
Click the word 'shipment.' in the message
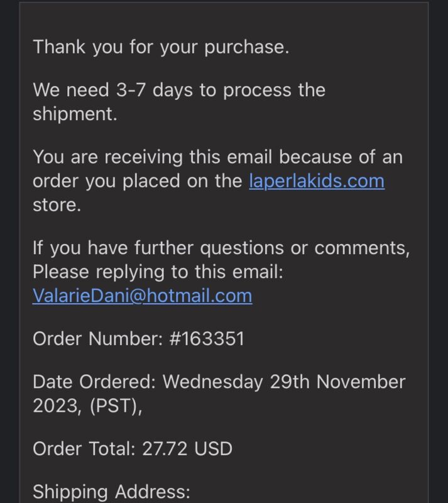click(x=75, y=114)
